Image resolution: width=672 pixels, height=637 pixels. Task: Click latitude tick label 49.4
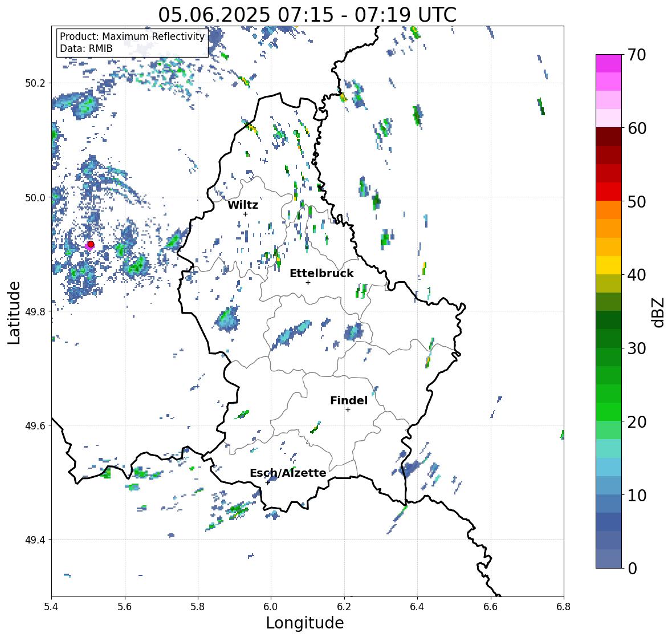[x=35, y=540]
